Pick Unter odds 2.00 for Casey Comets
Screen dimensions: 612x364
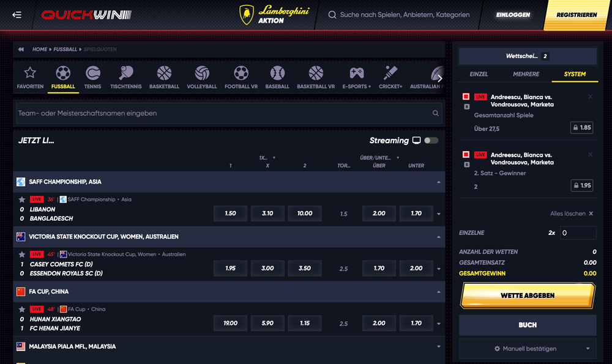[416, 269]
